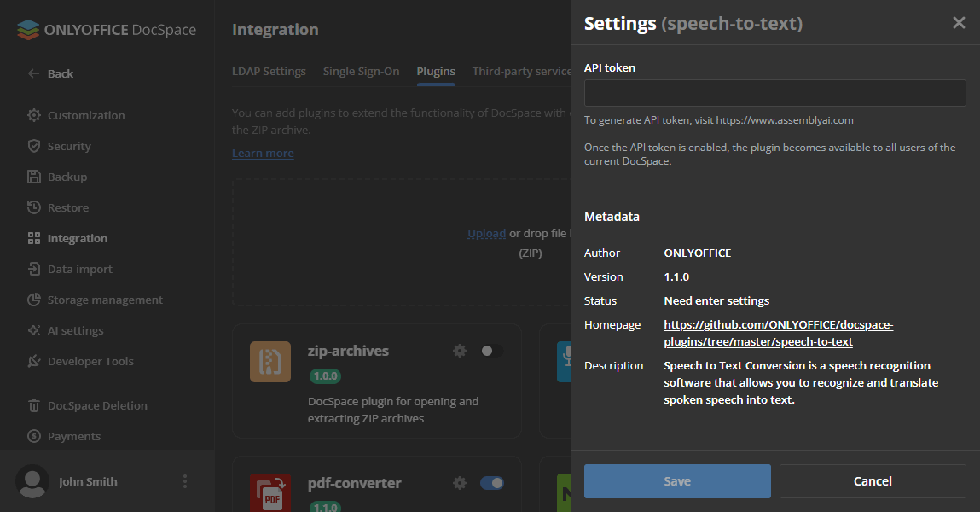The width and height of the screenshot is (980, 512).
Task: Open the speech-to-text GitHub homepage link
Action: pyautogui.click(x=778, y=332)
